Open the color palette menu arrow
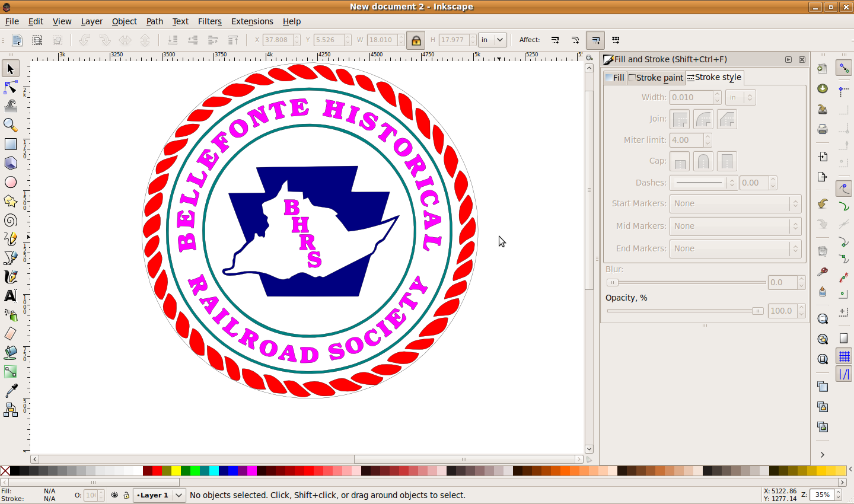The width and height of the screenshot is (854, 504). (850, 471)
